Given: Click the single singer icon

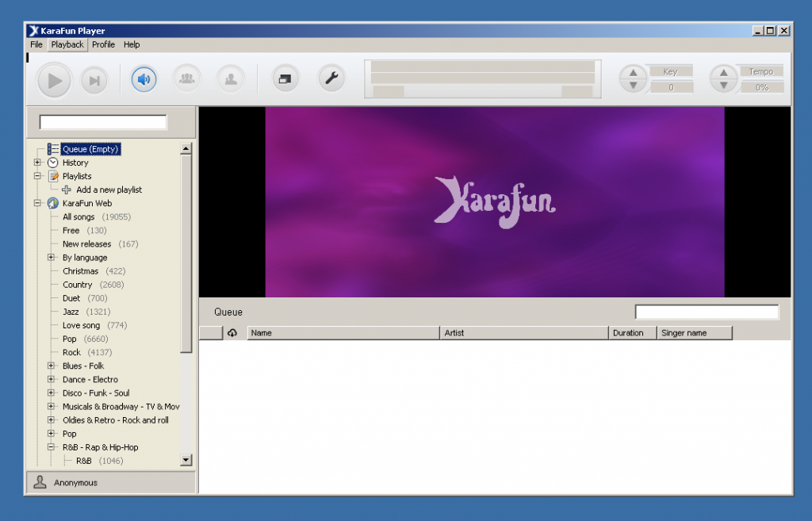Looking at the screenshot, I should point(231,79).
